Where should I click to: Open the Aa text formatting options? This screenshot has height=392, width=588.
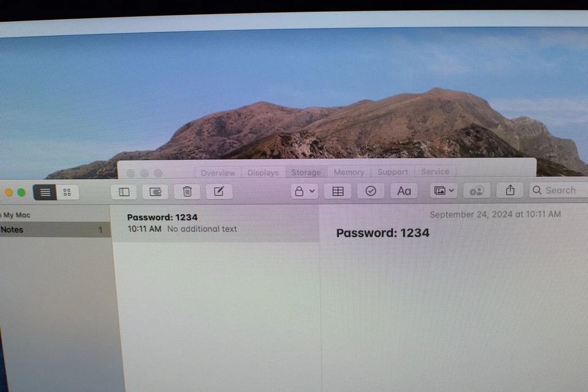404,190
